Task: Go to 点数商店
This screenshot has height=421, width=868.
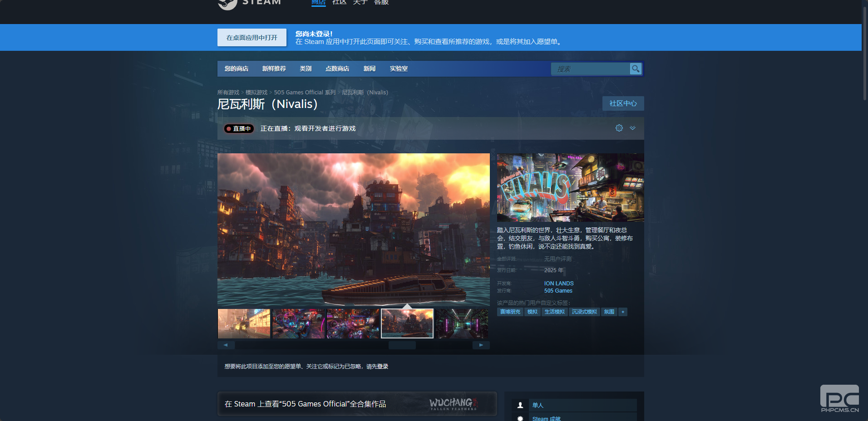Action: (337, 69)
